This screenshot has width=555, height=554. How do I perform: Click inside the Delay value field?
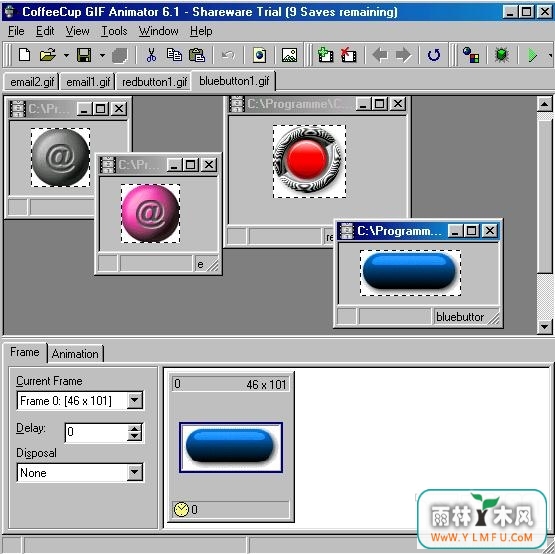tap(96, 432)
